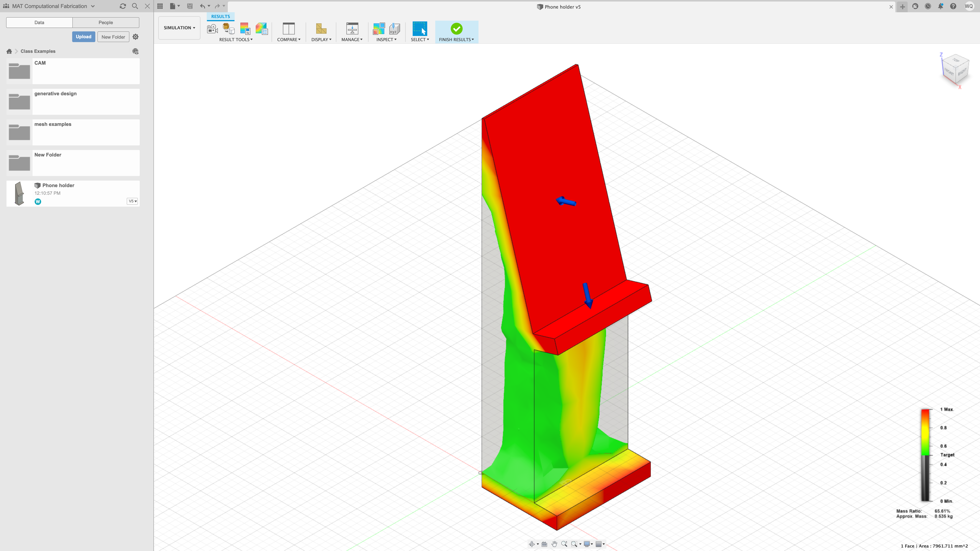Viewport: 980px width, 551px height.
Task: Open the File menu dropdown arrow
Action: 178,6
